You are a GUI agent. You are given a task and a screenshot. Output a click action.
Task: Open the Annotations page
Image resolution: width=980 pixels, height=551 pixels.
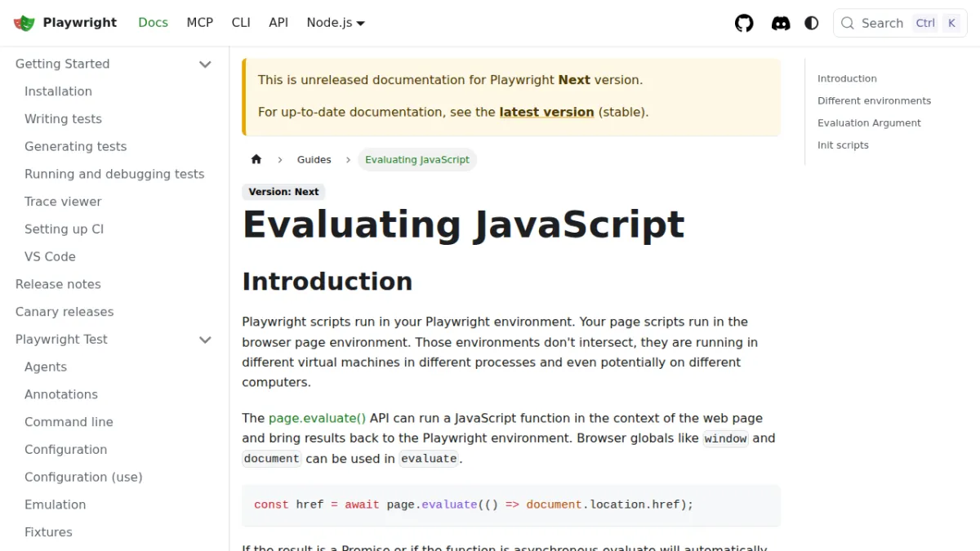(61, 394)
